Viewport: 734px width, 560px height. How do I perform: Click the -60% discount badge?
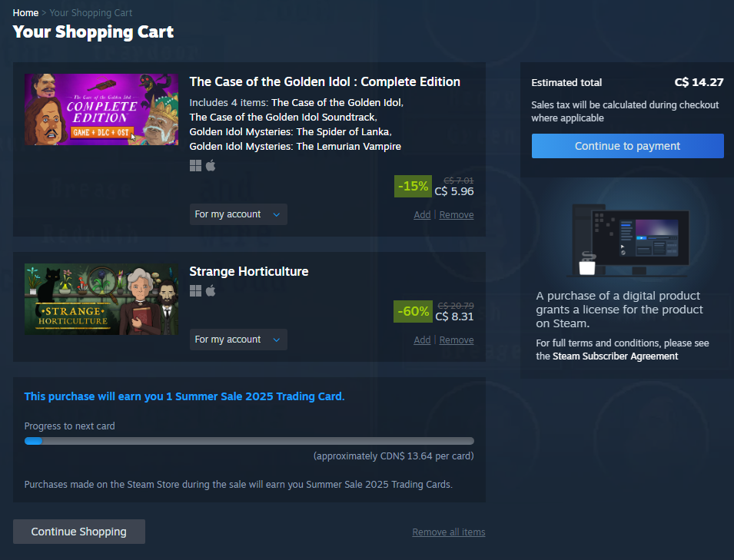(413, 312)
